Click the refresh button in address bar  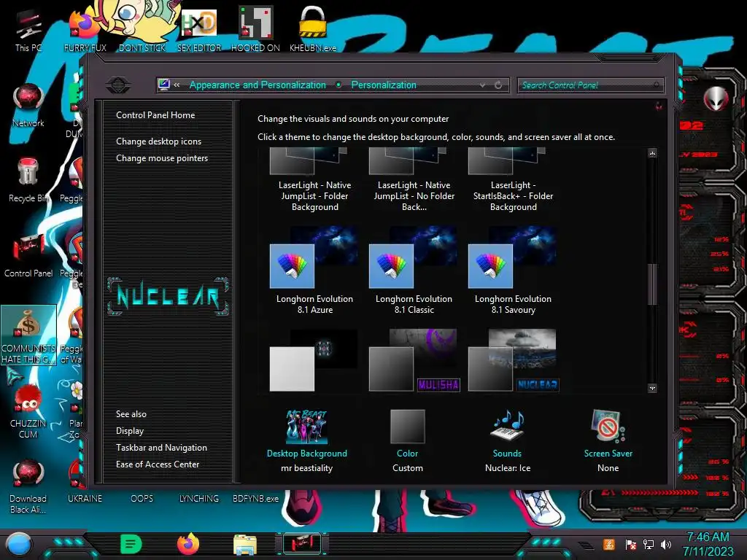coord(498,85)
